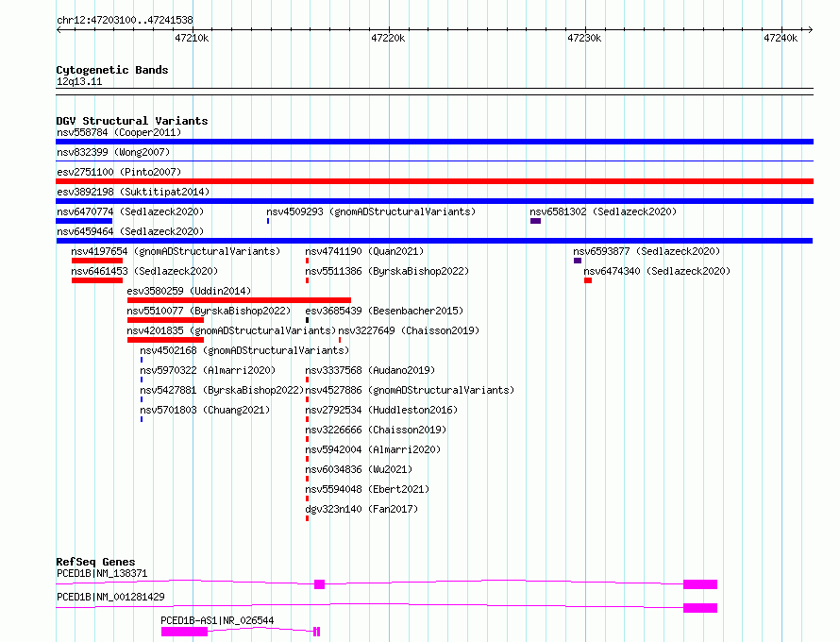
Task: Select nsv5942004 (Almarri2020) label
Action: tap(373, 449)
